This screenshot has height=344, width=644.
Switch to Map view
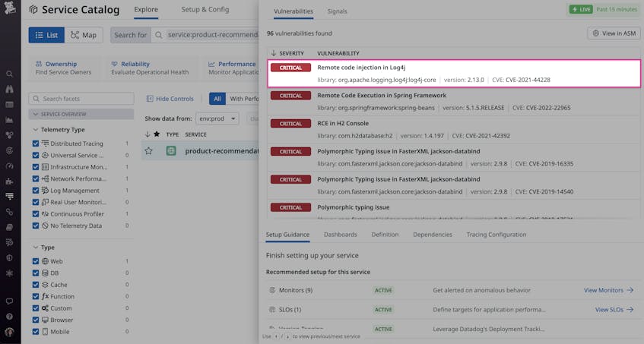(84, 35)
